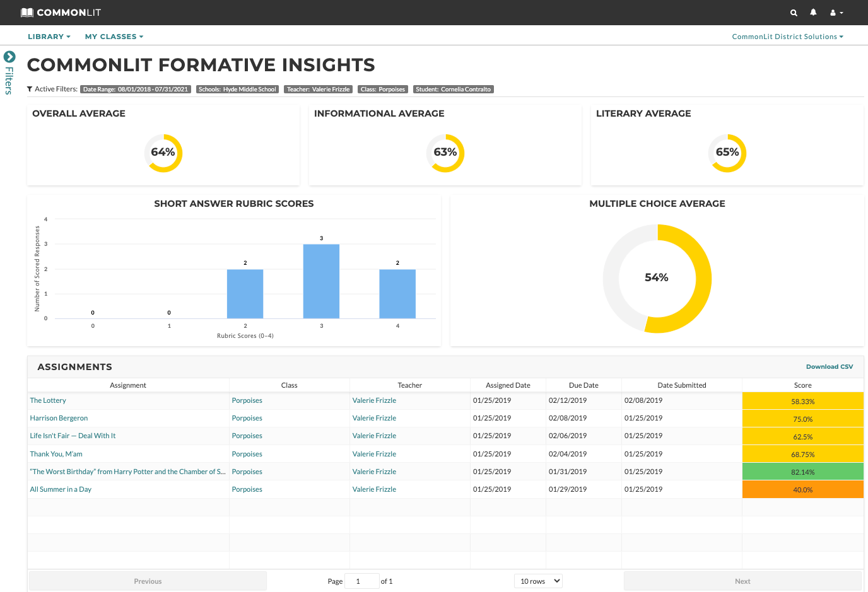
Task: Click the Literary Average 65% donut chart
Action: (727, 153)
